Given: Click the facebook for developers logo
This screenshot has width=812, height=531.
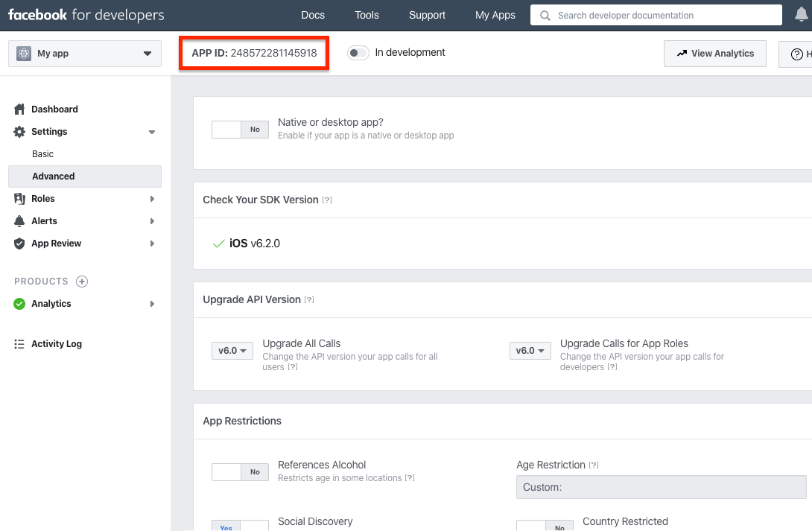Looking at the screenshot, I should click(86, 15).
